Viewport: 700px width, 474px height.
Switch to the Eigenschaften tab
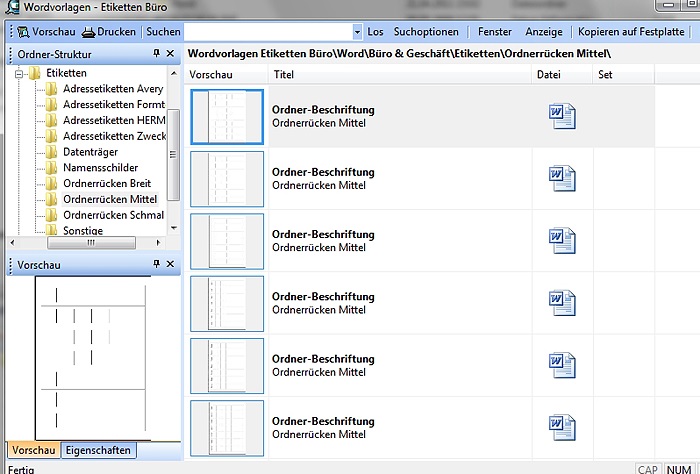[x=98, y=450]
